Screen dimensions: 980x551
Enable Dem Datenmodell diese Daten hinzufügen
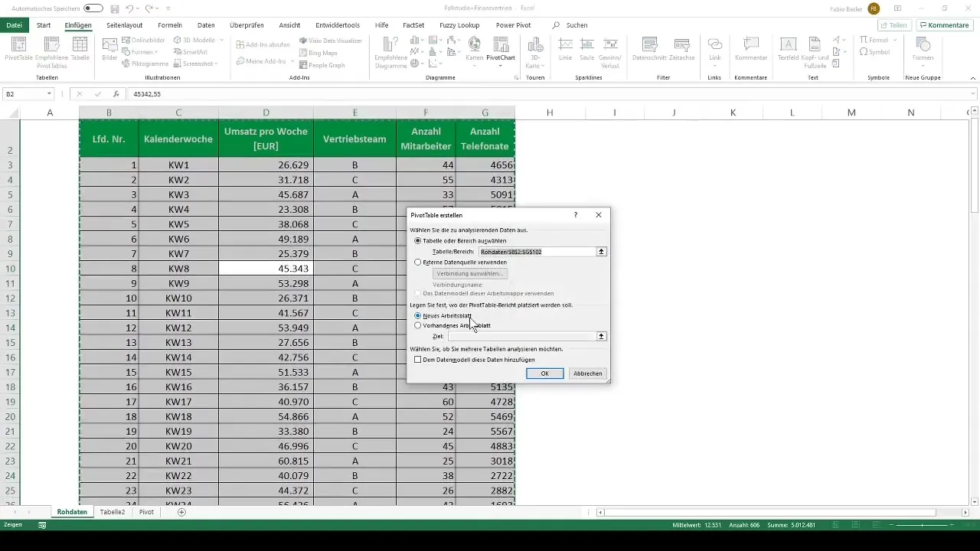(417, 359)
